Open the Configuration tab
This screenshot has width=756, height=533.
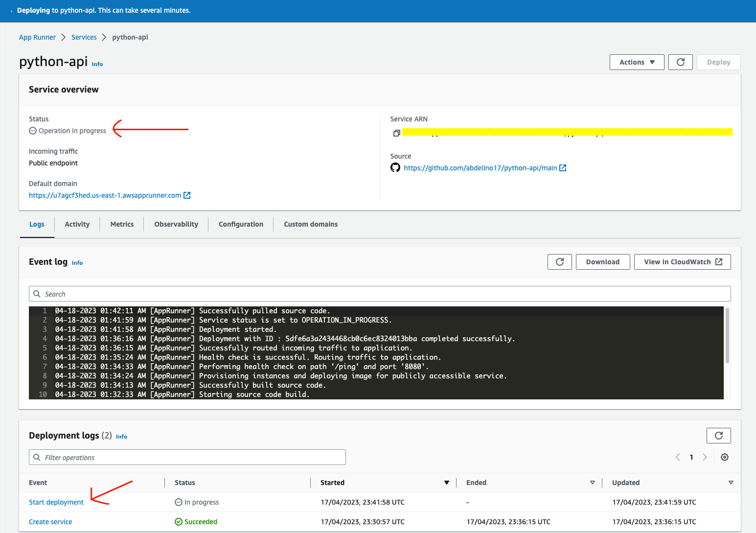tap(241, 224)
